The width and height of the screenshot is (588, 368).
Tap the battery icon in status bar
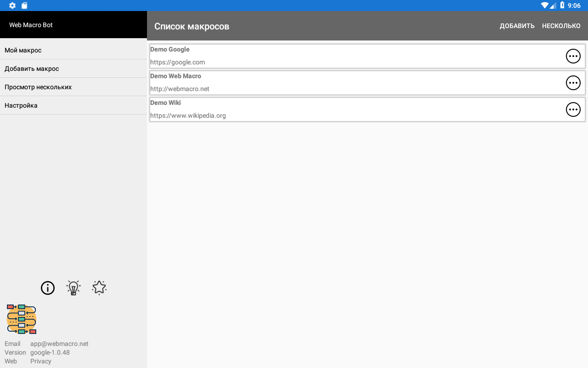coord(562,6)
